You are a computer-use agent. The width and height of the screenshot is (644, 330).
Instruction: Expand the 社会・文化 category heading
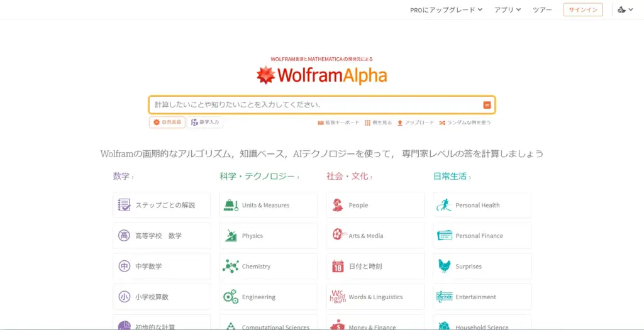(350, 177)
